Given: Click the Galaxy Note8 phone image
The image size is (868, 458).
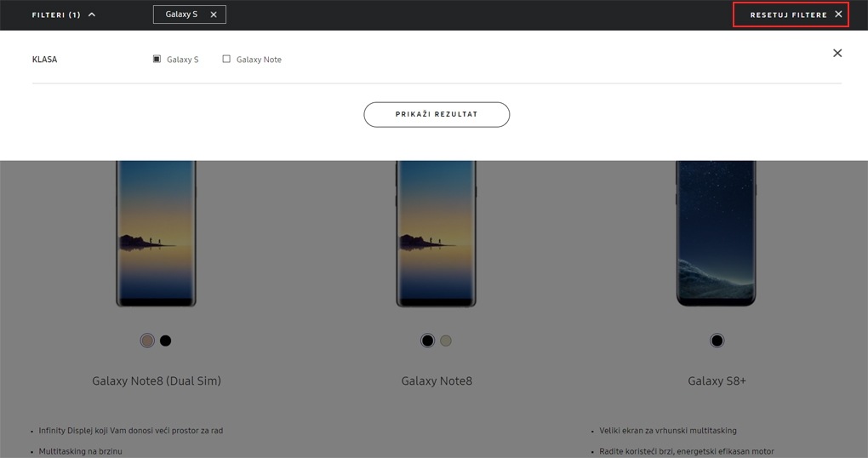Looking at the screenshot, I should (437, 234).
